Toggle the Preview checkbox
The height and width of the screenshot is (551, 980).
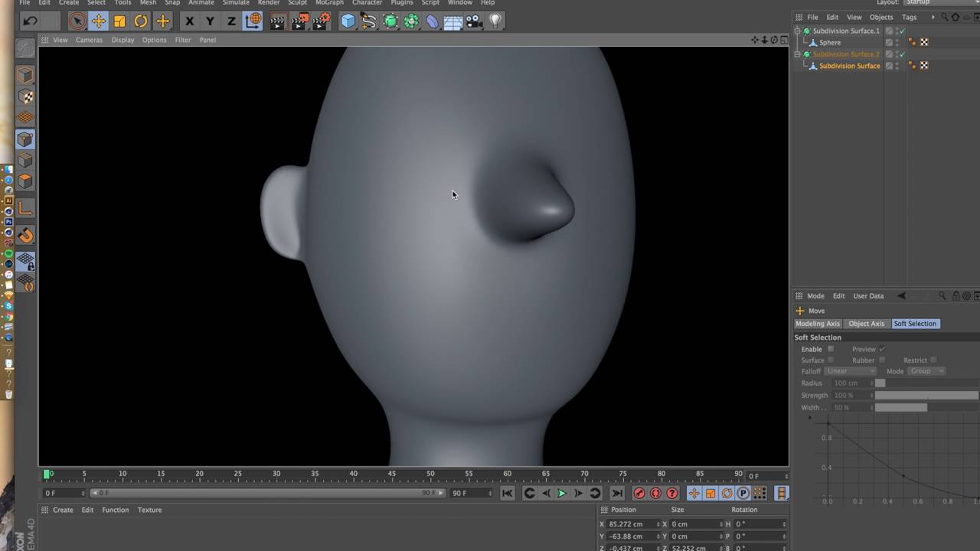pos(882,349)
